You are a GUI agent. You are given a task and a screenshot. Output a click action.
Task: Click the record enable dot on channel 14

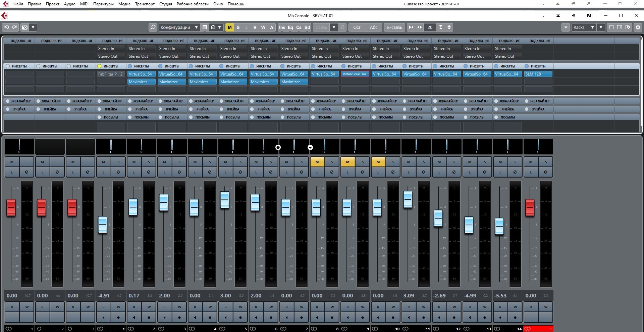[515, 317]
